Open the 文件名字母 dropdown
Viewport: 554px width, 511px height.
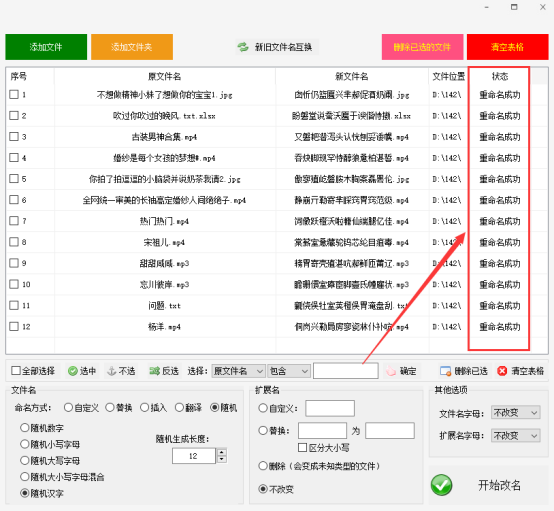(x=515, y=412)
